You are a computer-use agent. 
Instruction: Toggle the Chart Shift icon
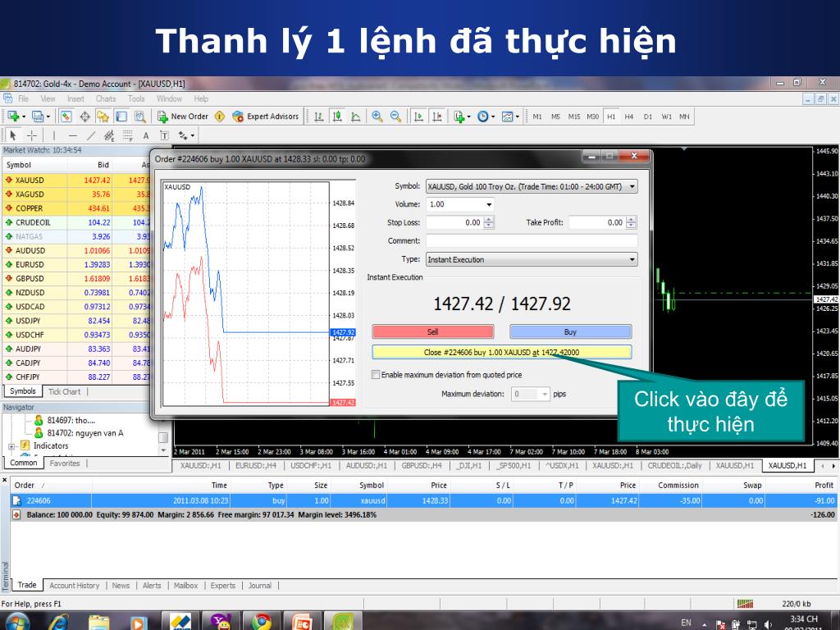(x=438, y=116)
